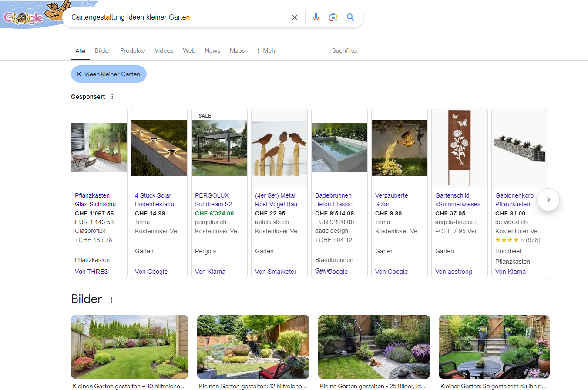
Task: Open the Videos tab
Action: 164,51
